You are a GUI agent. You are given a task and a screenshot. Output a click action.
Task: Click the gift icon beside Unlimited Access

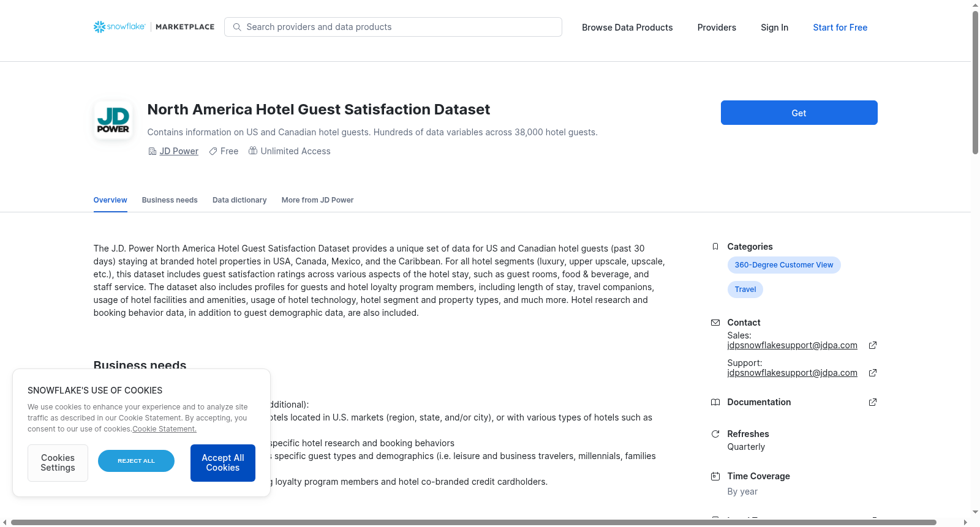pyautogui.click(x=253, y=151)
